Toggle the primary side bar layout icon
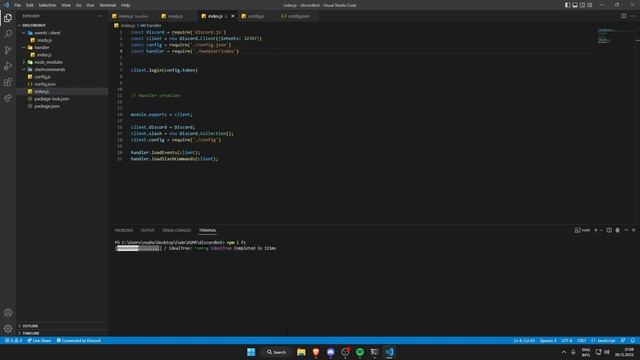Screen dimensions: 640x360 [567, 5]
